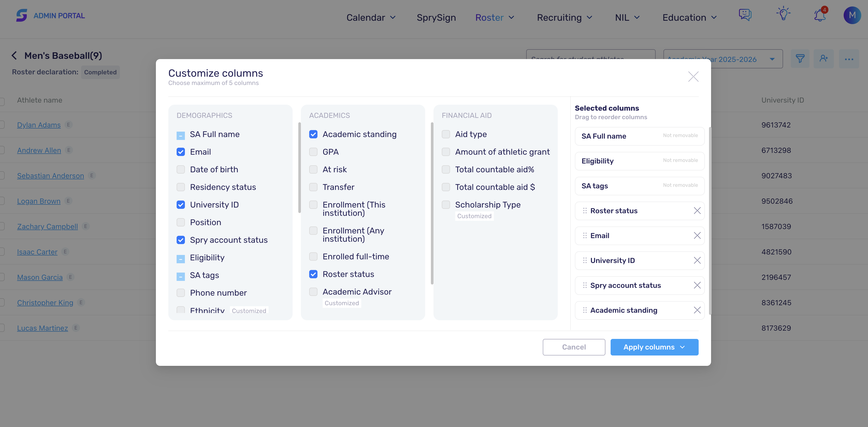Expand the Calendar menu
This screenshot has height=427, width=868.
tap(371, 18)
